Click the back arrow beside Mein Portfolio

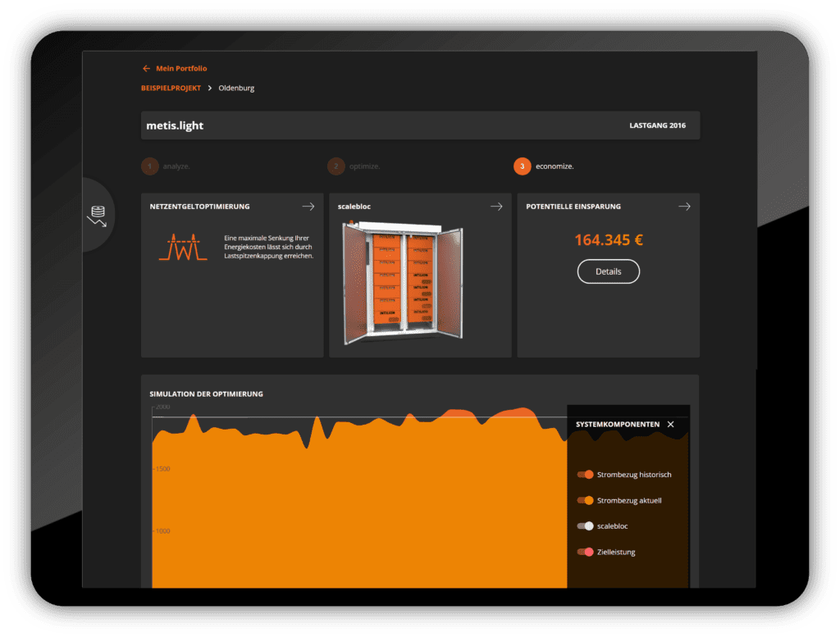click(146, 69)
